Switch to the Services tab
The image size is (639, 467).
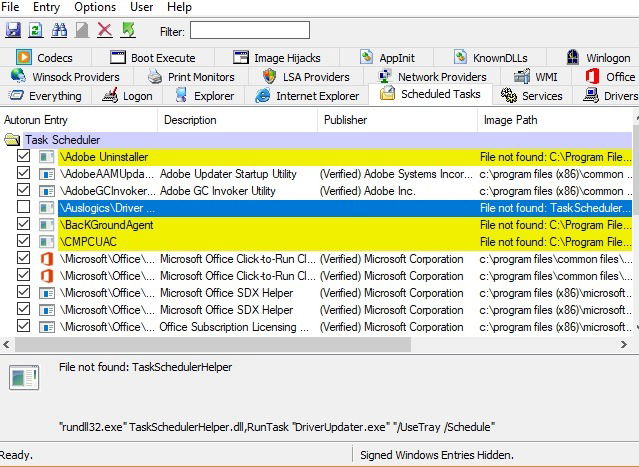[532, 96]
